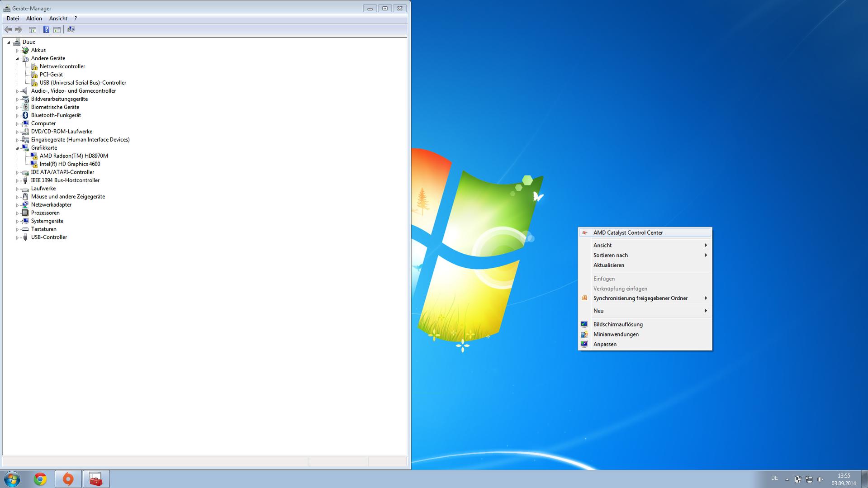Click the Back arrow in Geräte-Manager toolbar
The width and height of the screenshot is (868, 488).
point(8,30)
